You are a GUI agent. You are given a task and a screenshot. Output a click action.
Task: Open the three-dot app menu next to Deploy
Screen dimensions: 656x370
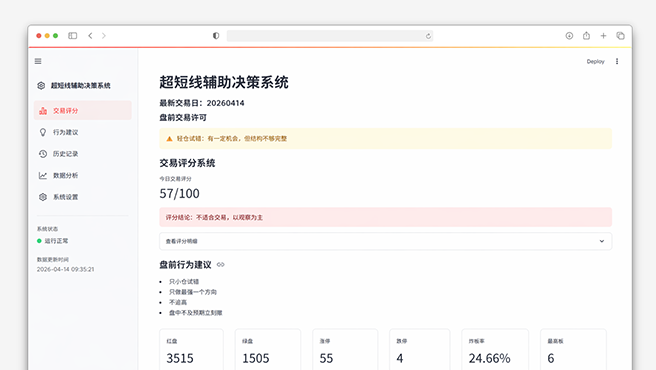617,62
